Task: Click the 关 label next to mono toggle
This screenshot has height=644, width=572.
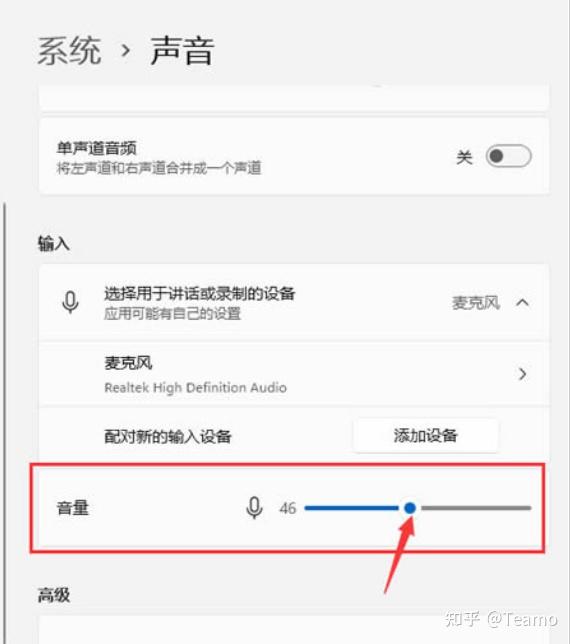Action: pyautogui.click(x=464, y=157)
